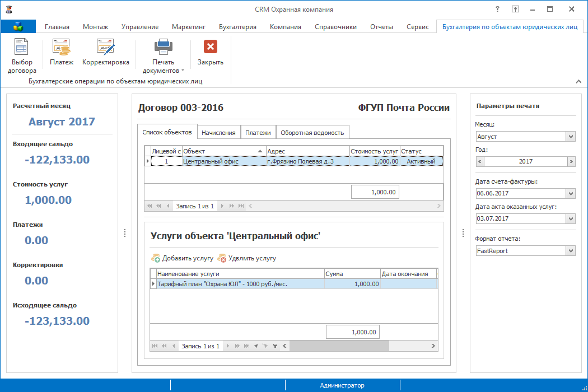588x392 pixels.
Task: Select the Центральный офис object row
Action: [x=294, y=161]
